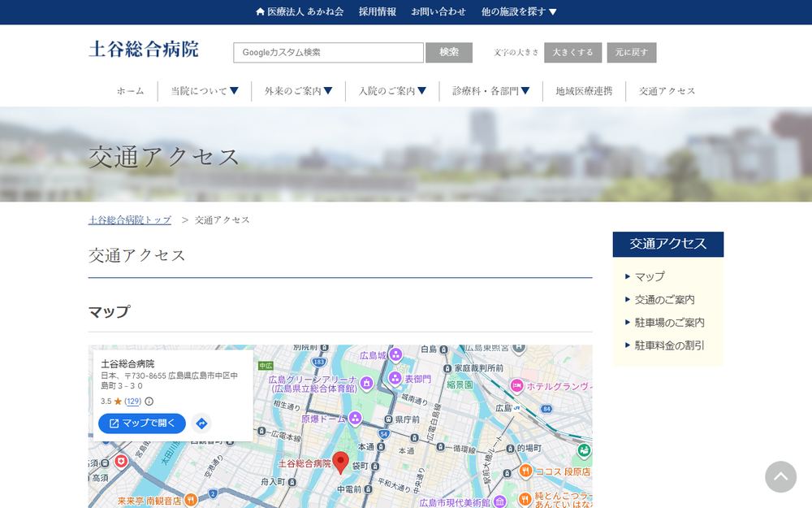This screenshot has width=812, height=508.
Task: Click the 広島城 map marker icon
Action: click(395, 355)
